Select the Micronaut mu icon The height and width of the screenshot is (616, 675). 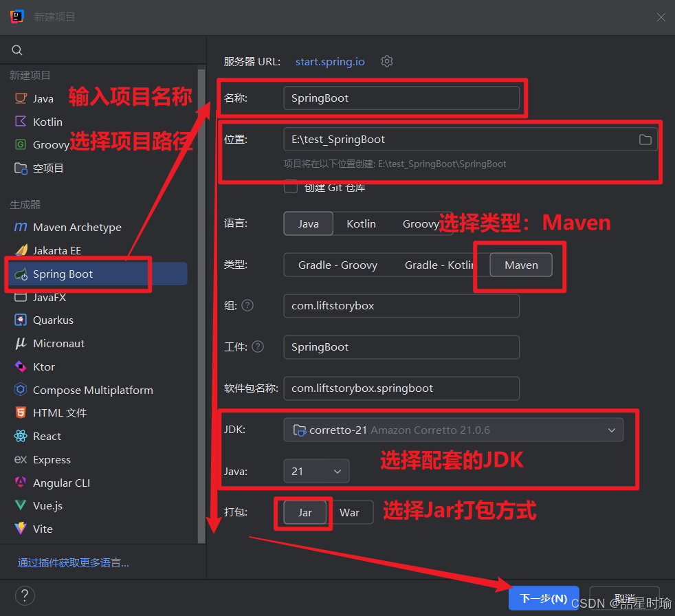[x=21, y=343]
